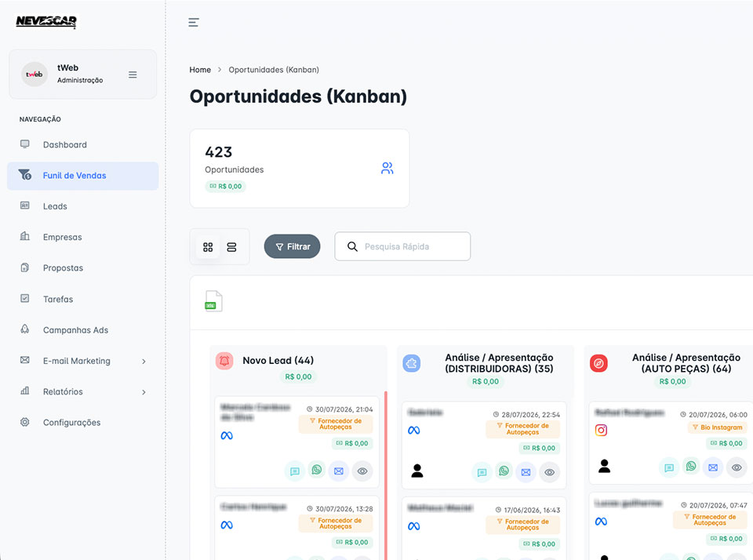View details of the 20/07/2026, 06:00 card
Image resolution: width=753 pixels, height=560 pixels.
coord(737,467)
